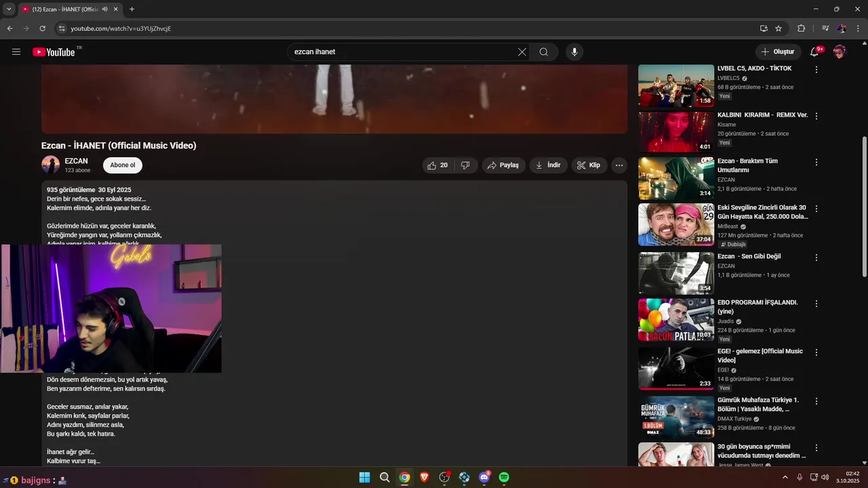Open browser extensions puzzle icon

801,28
